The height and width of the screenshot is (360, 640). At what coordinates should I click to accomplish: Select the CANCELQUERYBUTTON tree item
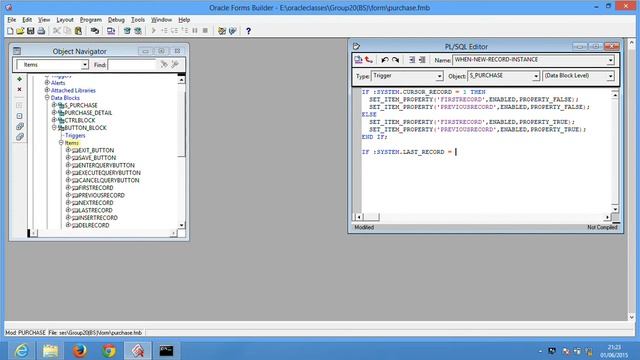click(109, 180)
